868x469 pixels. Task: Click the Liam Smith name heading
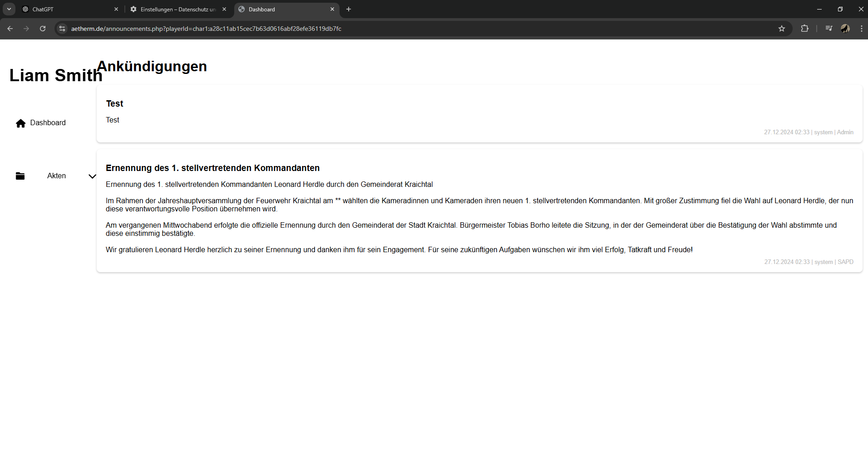point(56,75)
